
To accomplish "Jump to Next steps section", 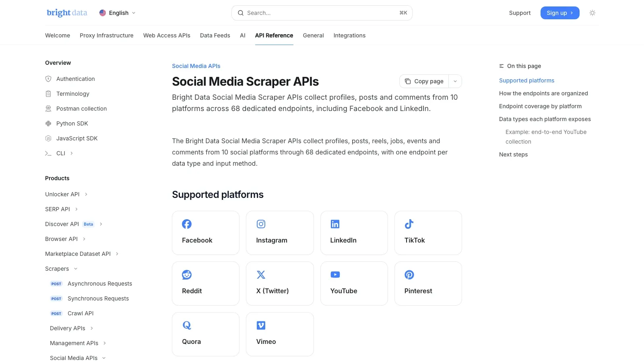I will point(513,154).
